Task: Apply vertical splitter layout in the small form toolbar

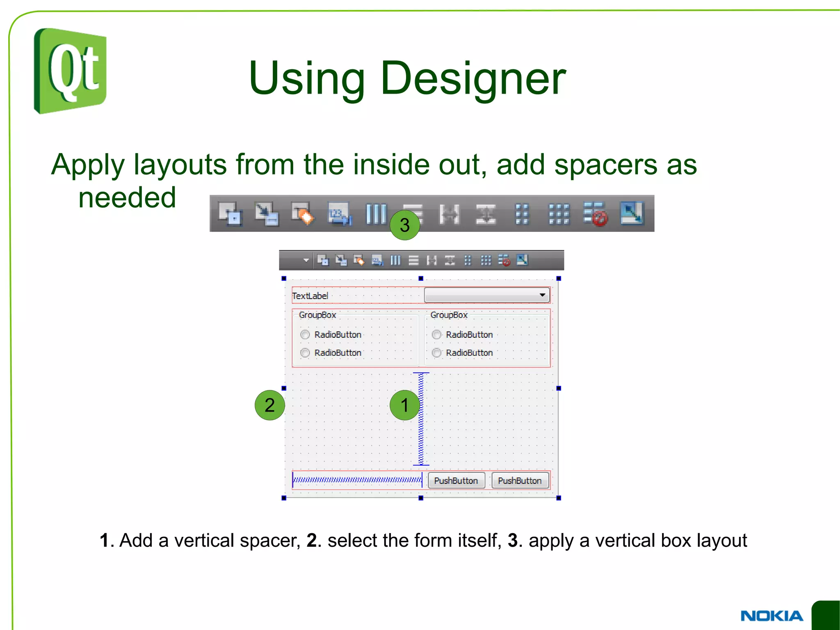Action: (x=450, y=260)
